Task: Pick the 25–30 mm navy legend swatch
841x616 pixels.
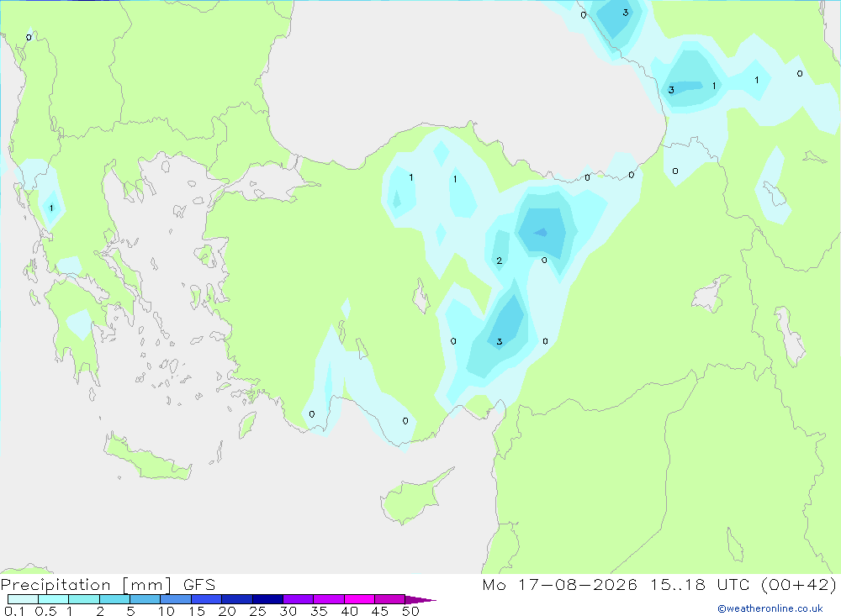Action: tap(267, 599)
